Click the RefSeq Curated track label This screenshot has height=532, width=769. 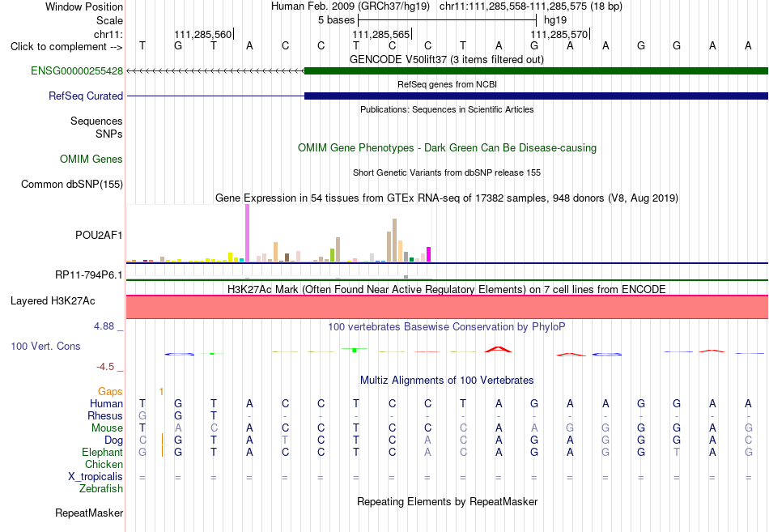tap(85, 96)
